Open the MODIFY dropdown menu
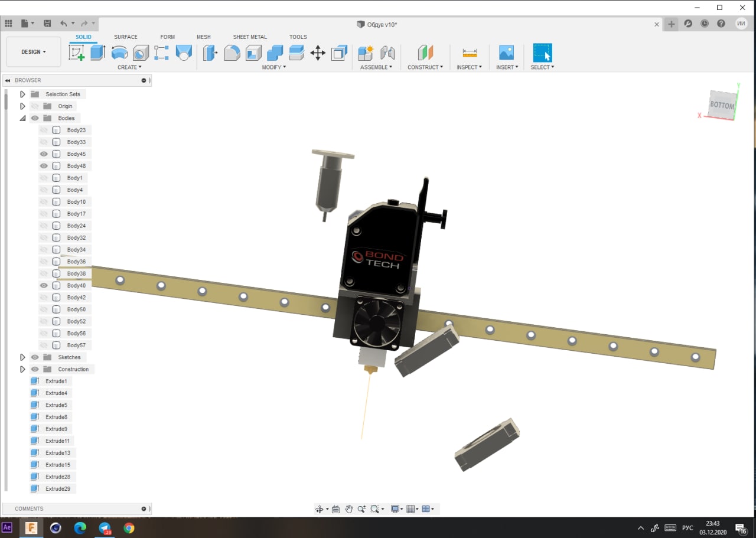This screenshot has width=756, height=538. (274, 67)
